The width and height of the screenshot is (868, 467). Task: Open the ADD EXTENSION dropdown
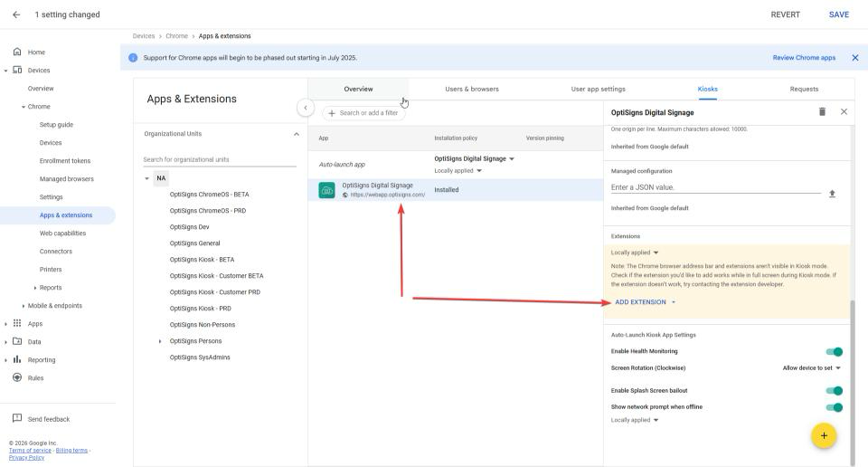646,302
